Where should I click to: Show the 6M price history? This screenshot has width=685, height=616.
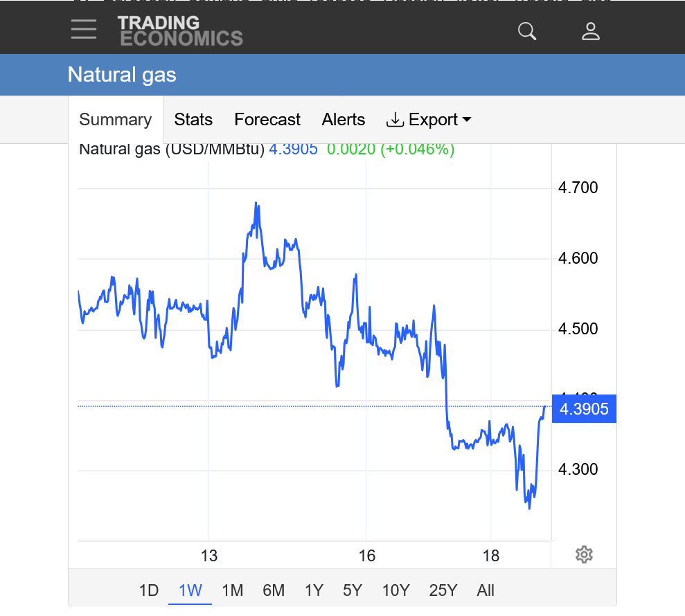pyautogui.click(x=274, y=590)
